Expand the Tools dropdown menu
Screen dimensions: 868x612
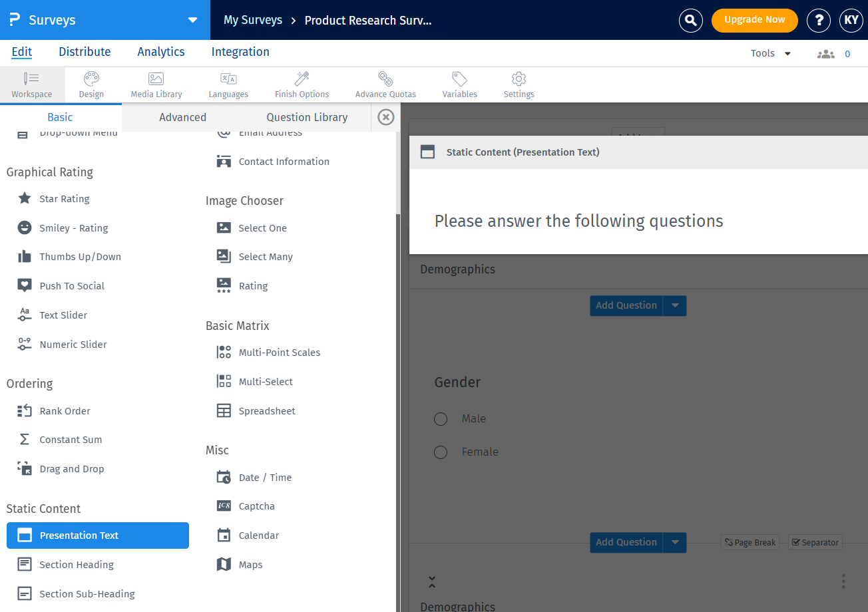[x=771, y=53]
